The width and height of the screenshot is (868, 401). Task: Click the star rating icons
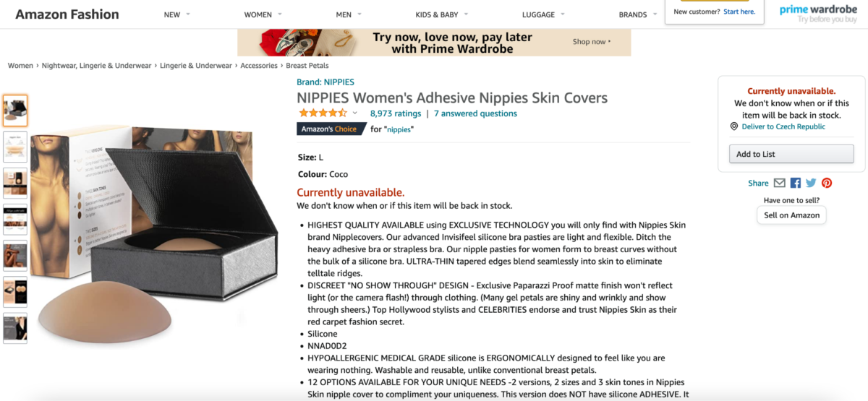coord(323,113)
